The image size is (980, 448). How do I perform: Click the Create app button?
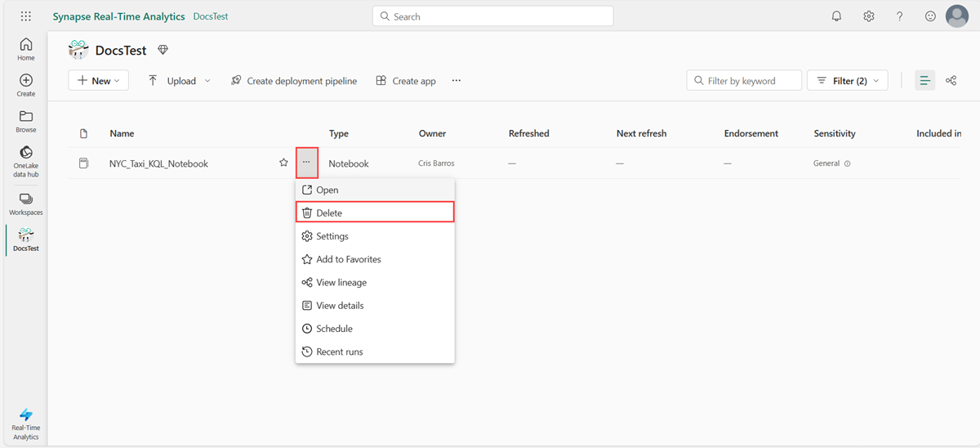(x=406, y=80)
